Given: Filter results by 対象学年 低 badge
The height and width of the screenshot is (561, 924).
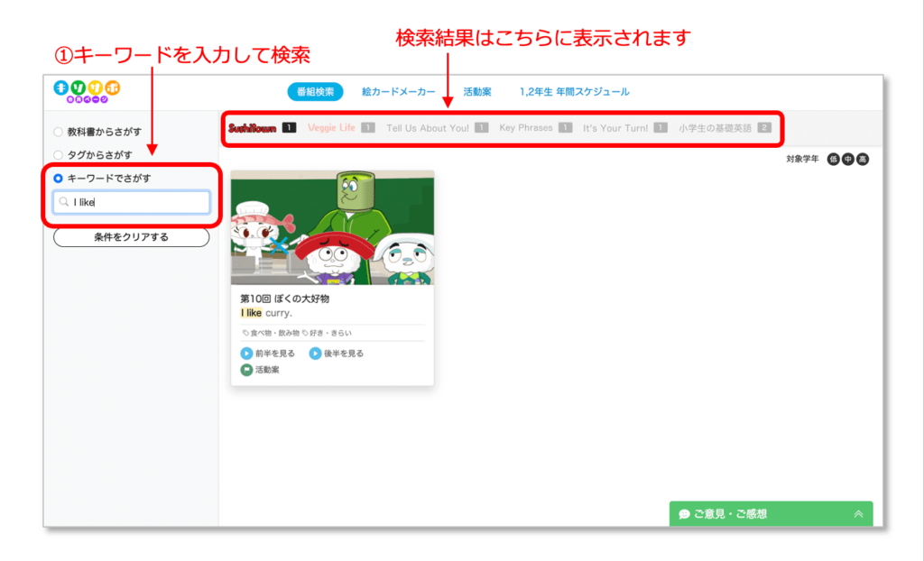Looking at the screenshot, I should click(x=834, y=160).
